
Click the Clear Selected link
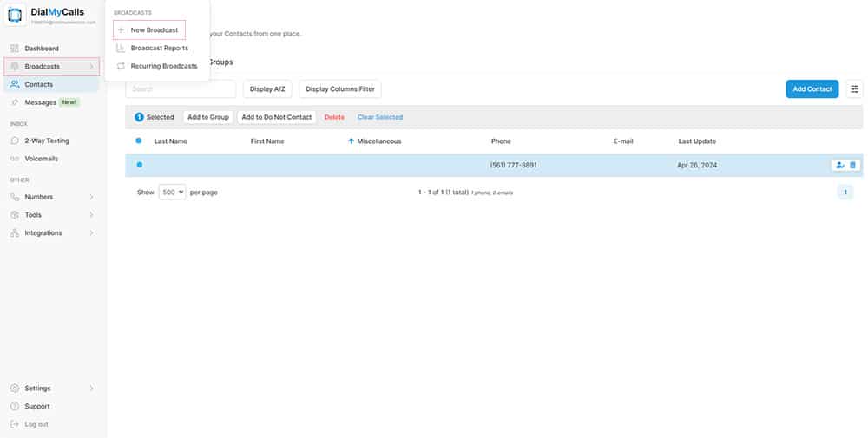click(379, 117)
